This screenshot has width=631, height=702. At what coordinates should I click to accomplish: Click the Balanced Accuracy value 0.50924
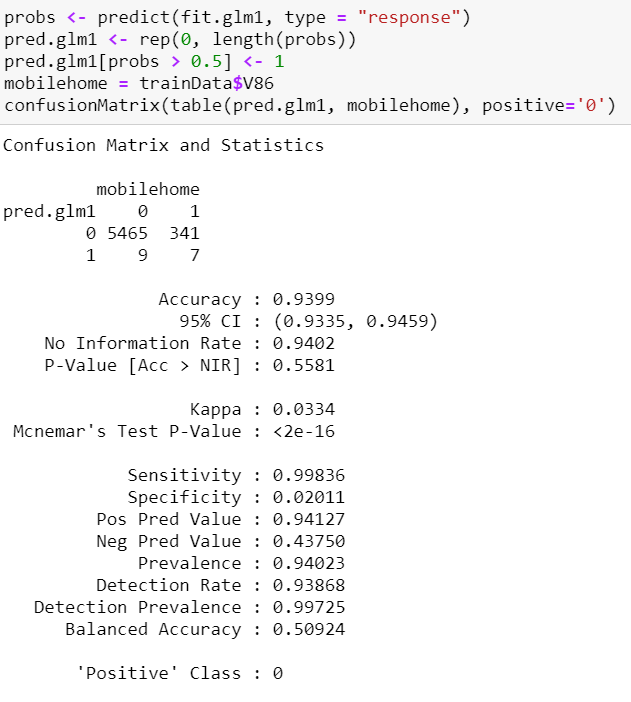pyautogui.click(x=309, y=629)
